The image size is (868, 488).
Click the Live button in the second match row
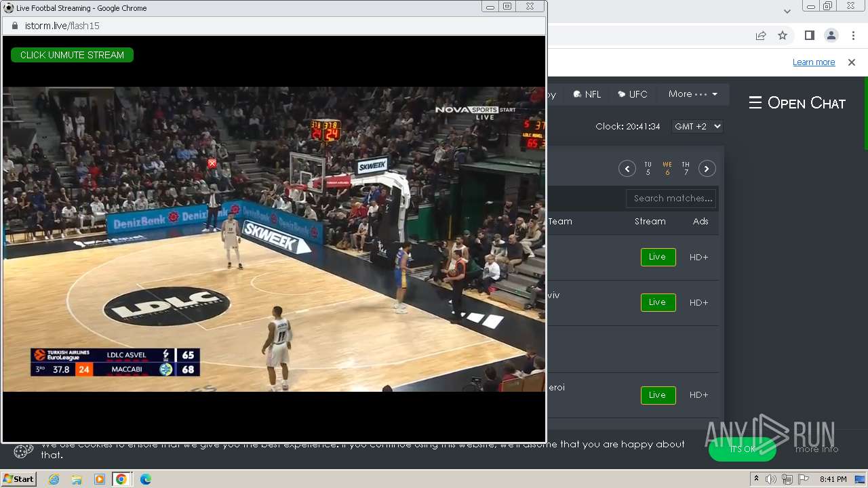pyautogui.click(x=658, y=302)
